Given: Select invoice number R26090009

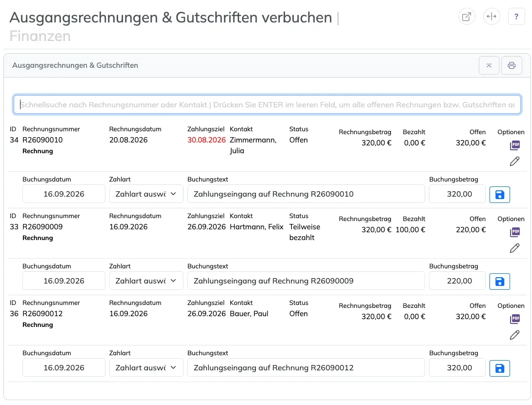Looking at the screenshot, I should (42, 226).
